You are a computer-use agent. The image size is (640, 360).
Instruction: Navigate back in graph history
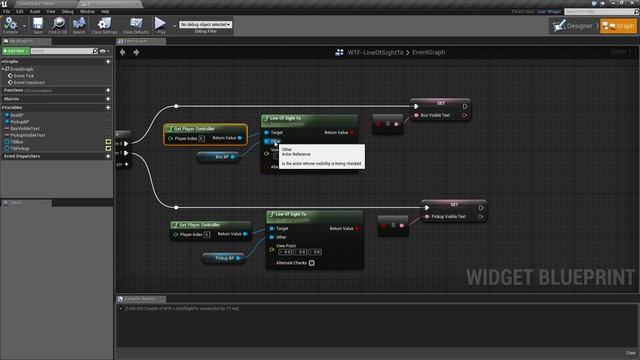click(x=122, y=52)
